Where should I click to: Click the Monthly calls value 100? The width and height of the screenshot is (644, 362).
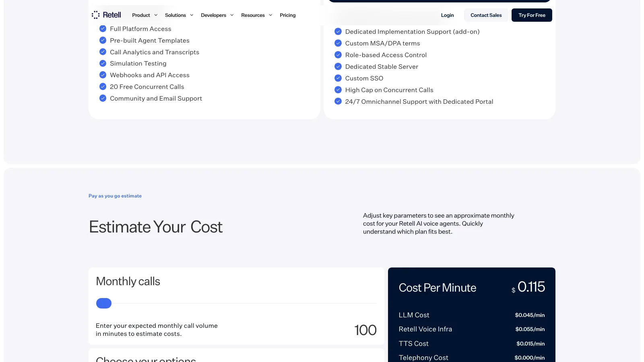(365, 330)
